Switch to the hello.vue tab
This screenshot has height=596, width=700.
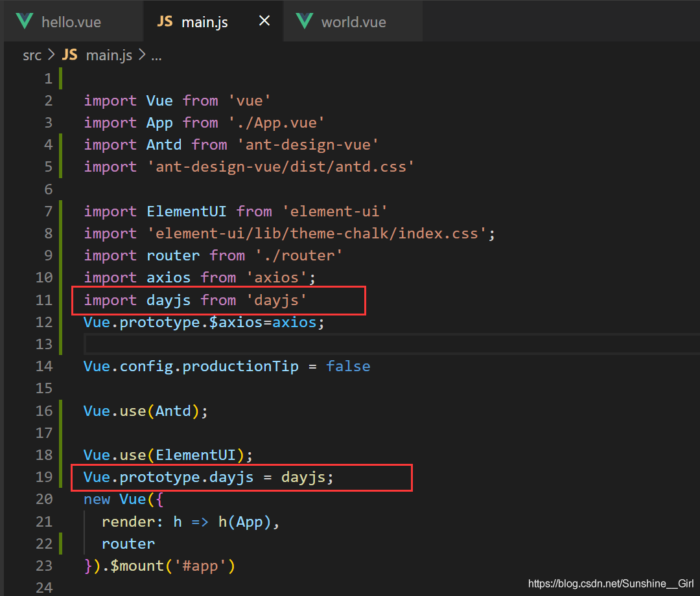pyautogui.click(x=71, y=22)
